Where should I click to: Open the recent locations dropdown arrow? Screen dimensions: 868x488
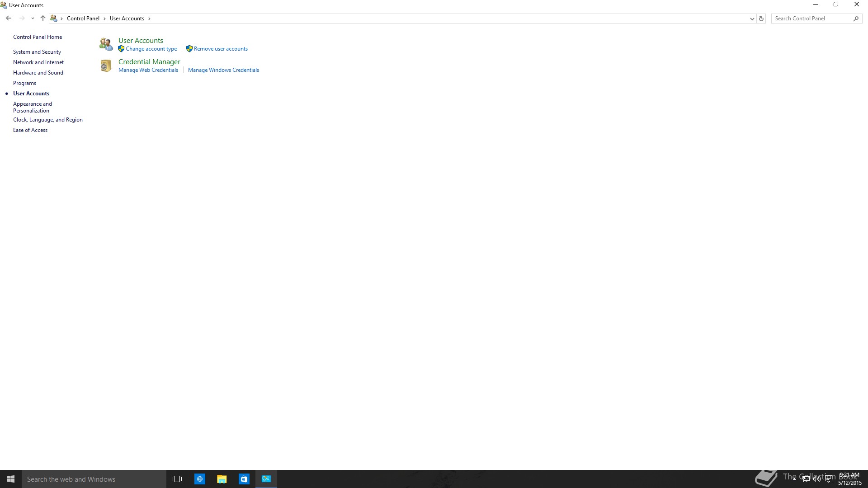pos(33,19)
